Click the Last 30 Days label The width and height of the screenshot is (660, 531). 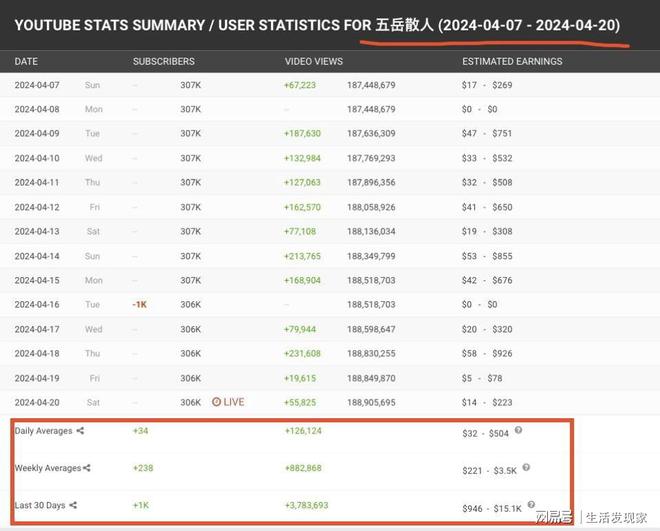click(40, 505)
